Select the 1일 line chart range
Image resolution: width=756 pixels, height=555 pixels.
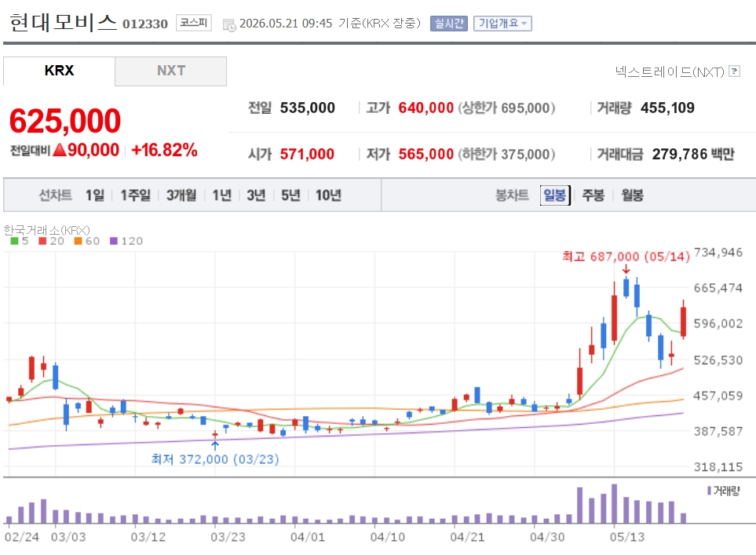pyautogui.click(x=95, y=195)
